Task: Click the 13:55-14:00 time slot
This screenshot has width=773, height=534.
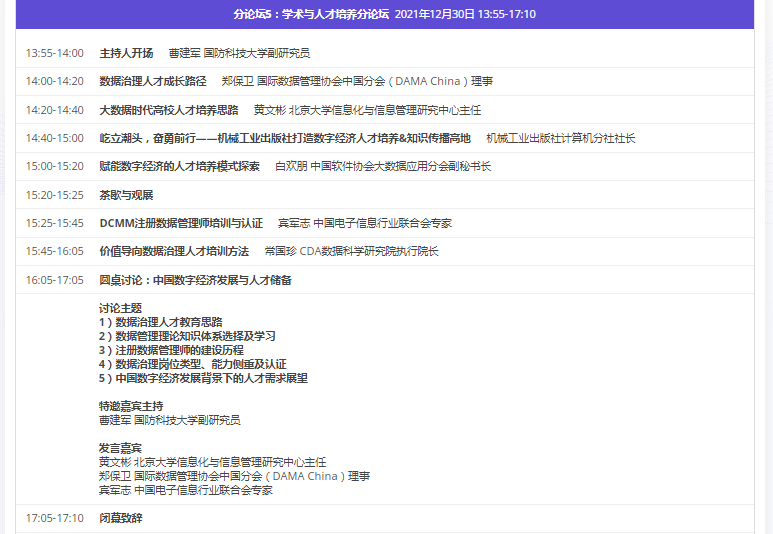Action: point(54,53)
